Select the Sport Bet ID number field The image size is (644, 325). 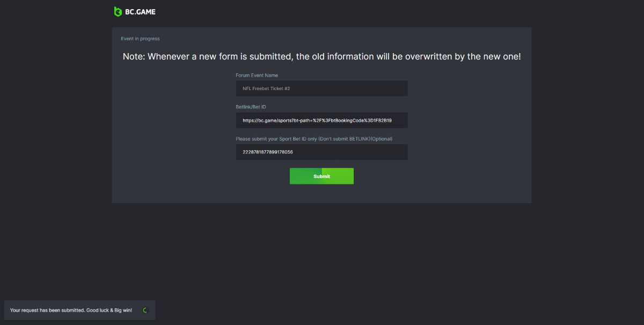321,152
